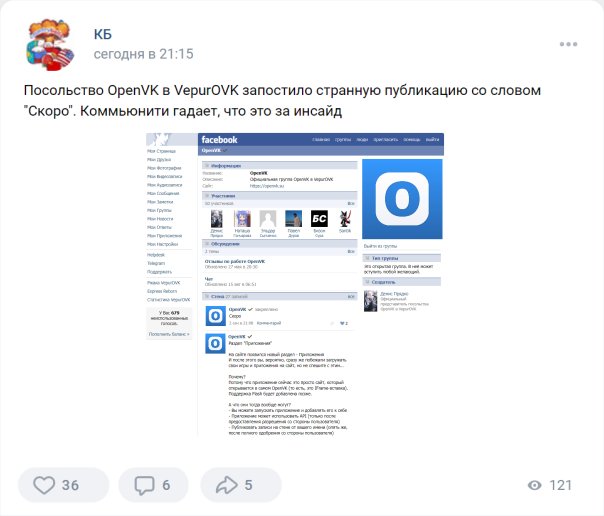Click the eye views counter icon
The width and height of the screenshot is (604, 516).
coord(535,485)
